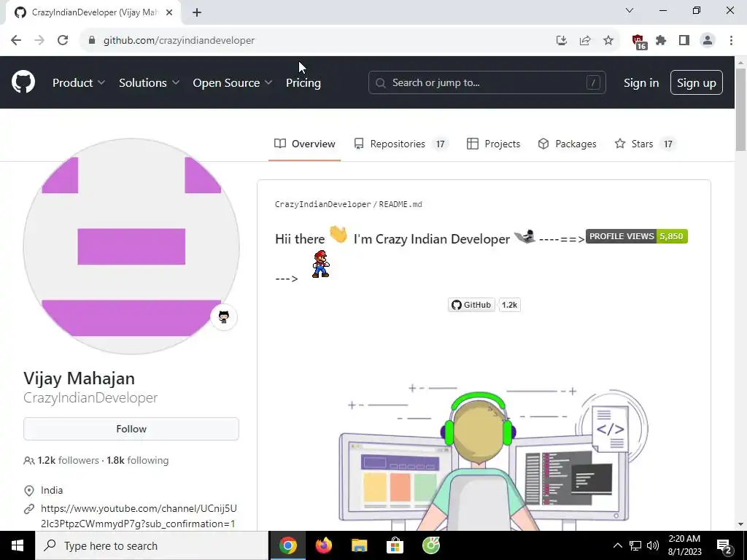Select the Overview tab
Image resolution: width=747 pixels, height=560 pixels.
(304, 144)
